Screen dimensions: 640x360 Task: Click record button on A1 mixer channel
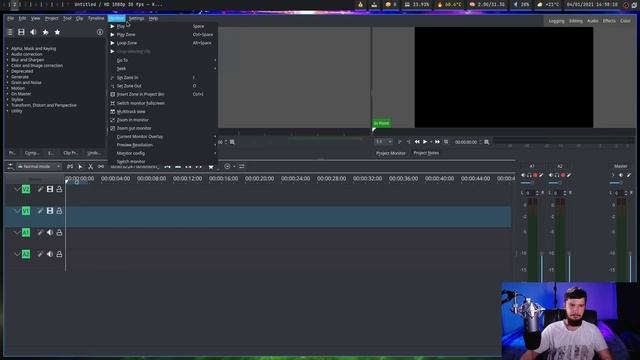tap(535, 176)
